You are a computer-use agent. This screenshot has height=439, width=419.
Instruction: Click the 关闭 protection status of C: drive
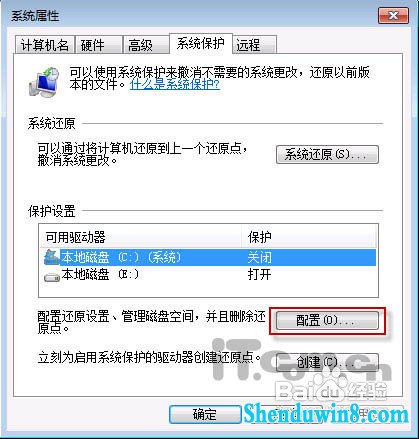(259, 257)
